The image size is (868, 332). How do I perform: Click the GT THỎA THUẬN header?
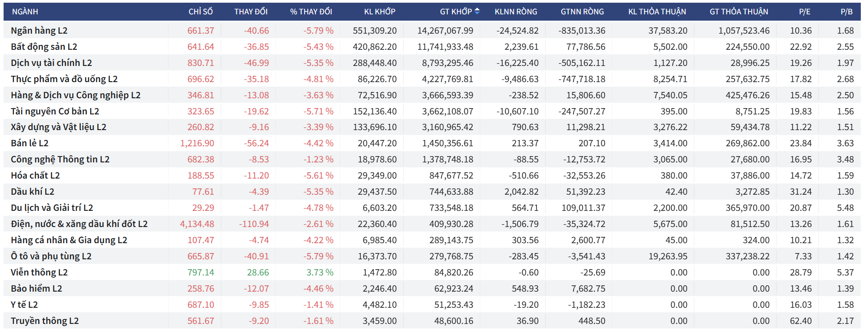739,12
